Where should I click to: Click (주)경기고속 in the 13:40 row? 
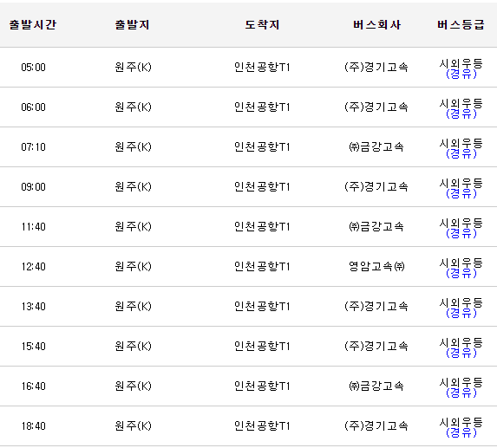(x=376, y=307)
